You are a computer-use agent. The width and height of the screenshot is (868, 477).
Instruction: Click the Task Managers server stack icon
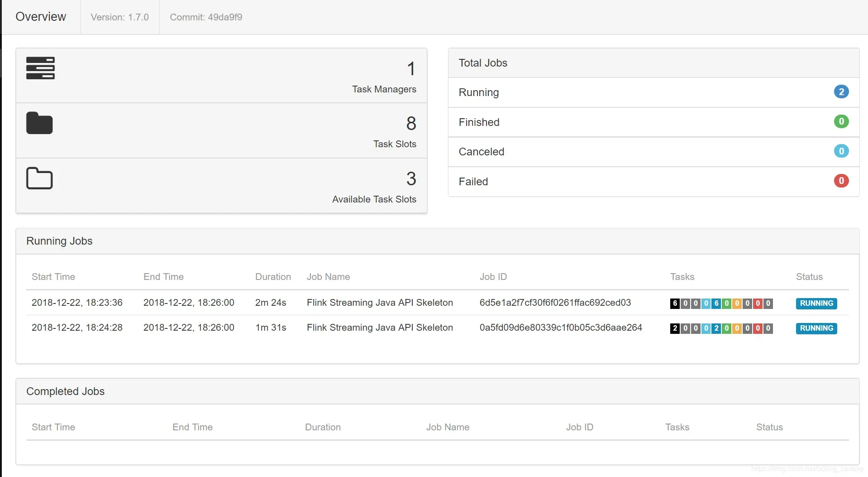coord(40,68)
